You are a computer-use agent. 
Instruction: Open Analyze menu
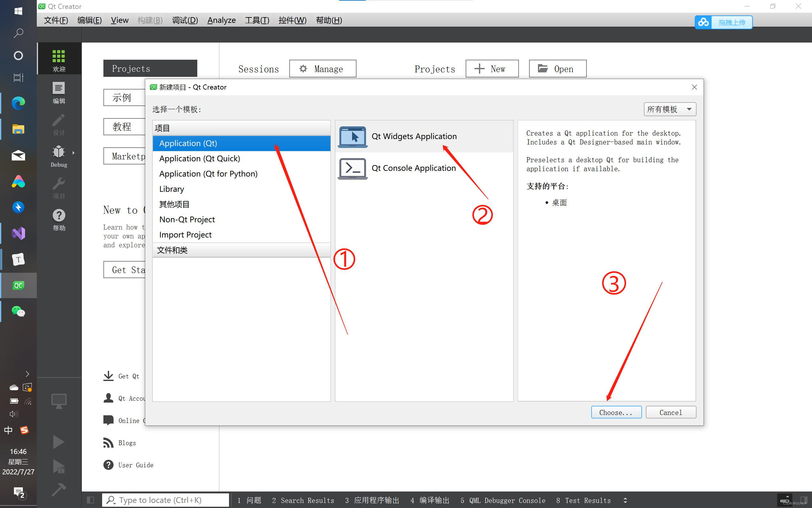pyautogui.click(x=221, y=20)
